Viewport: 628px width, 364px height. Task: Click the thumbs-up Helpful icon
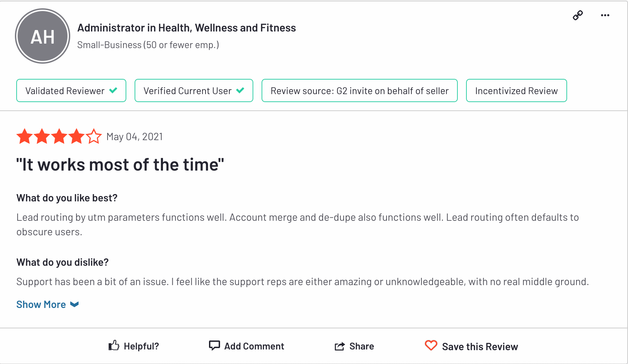[x=114, y=345]
